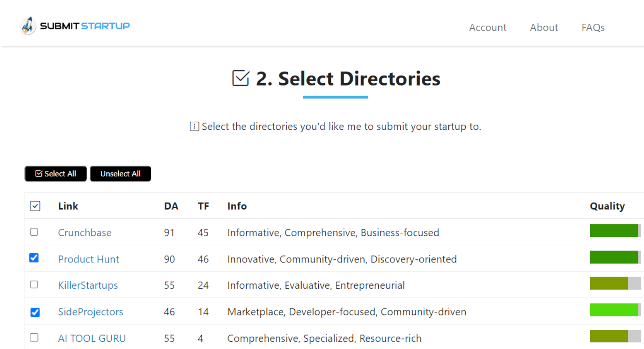Click the '2. Select Directories' heading

[x=348, y=78]
